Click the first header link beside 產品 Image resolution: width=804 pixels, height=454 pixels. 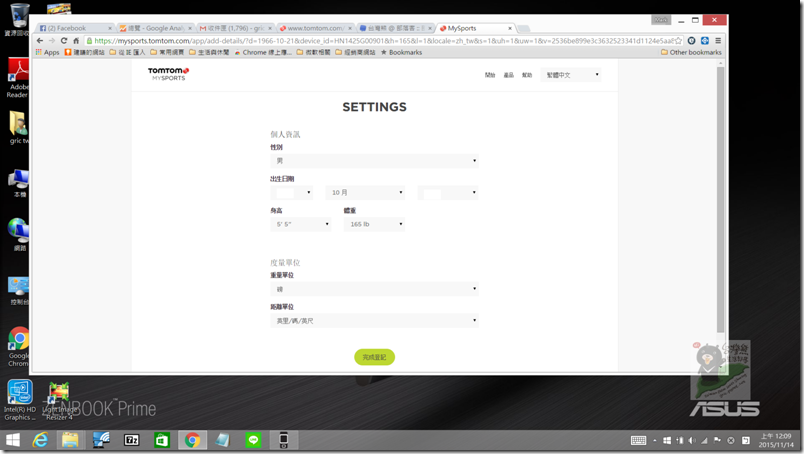pyautogui.click(x=490, y=75)
